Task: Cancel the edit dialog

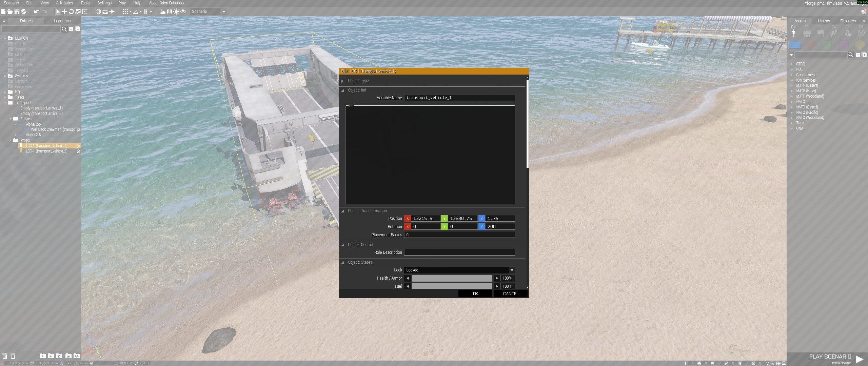Action: (511, 294)
